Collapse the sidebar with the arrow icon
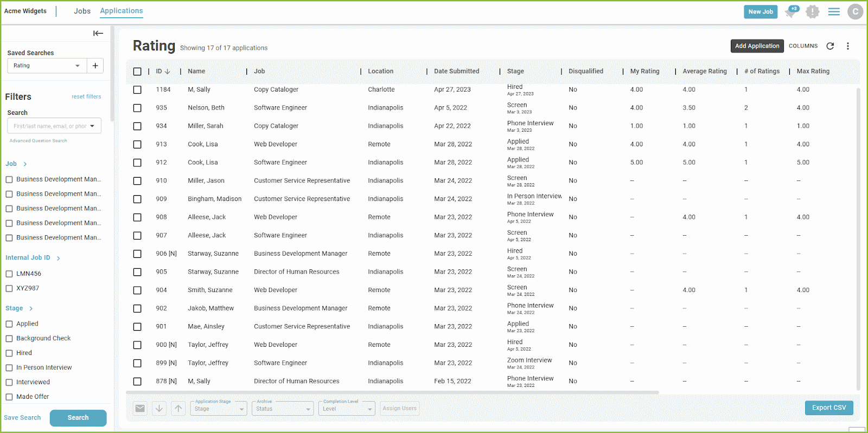The image size is (868, 433). [x=98, y=33]
